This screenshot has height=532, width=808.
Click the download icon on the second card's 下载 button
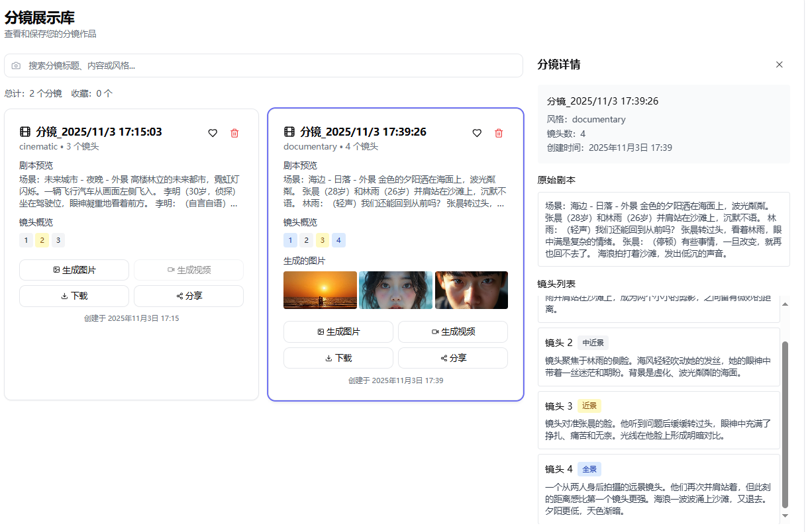click(328, 358)
